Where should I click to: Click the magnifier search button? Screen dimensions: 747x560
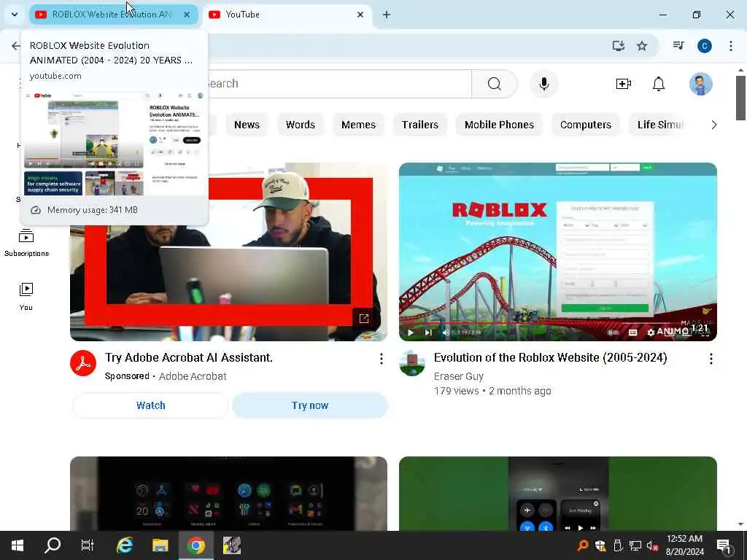(495, 84)
